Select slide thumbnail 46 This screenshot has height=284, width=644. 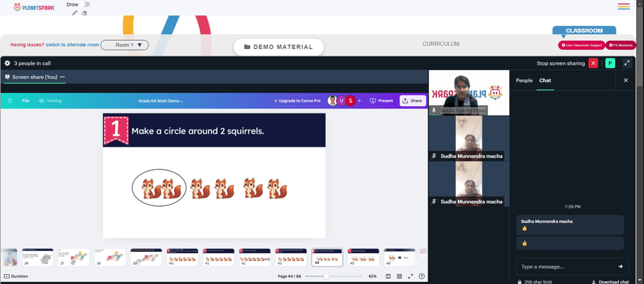pos(399,258)
